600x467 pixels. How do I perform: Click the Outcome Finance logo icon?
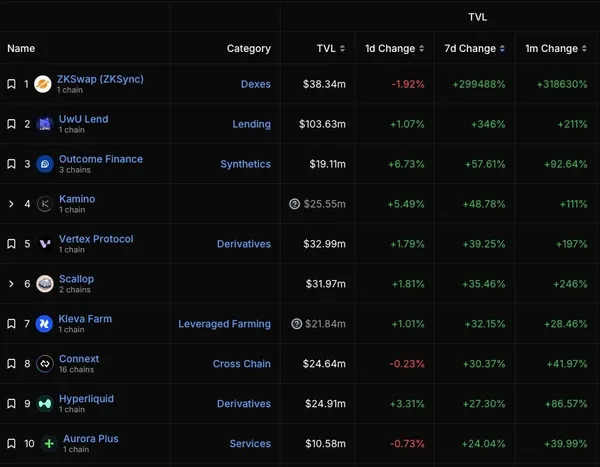click(44, 164)
